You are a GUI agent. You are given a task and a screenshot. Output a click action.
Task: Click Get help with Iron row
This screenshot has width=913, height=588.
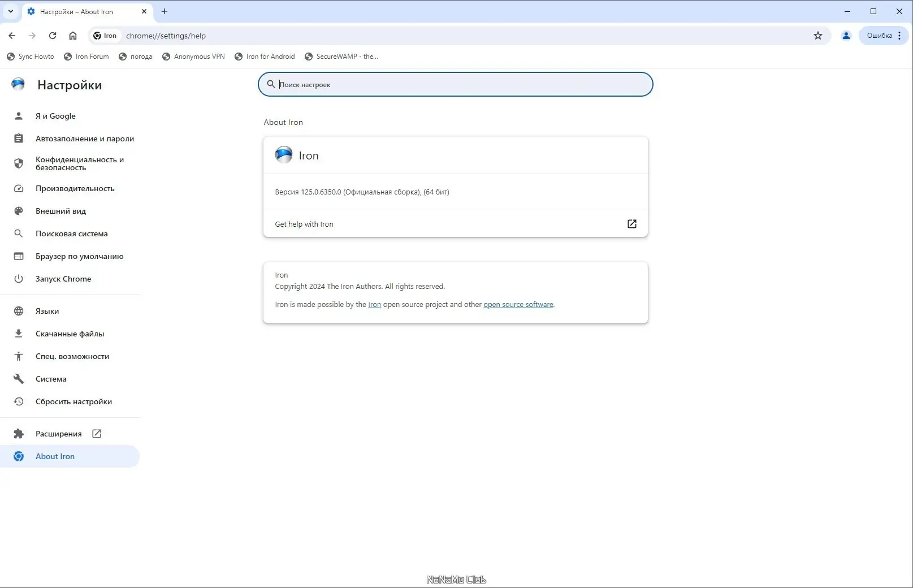click(x=456, y=224)
